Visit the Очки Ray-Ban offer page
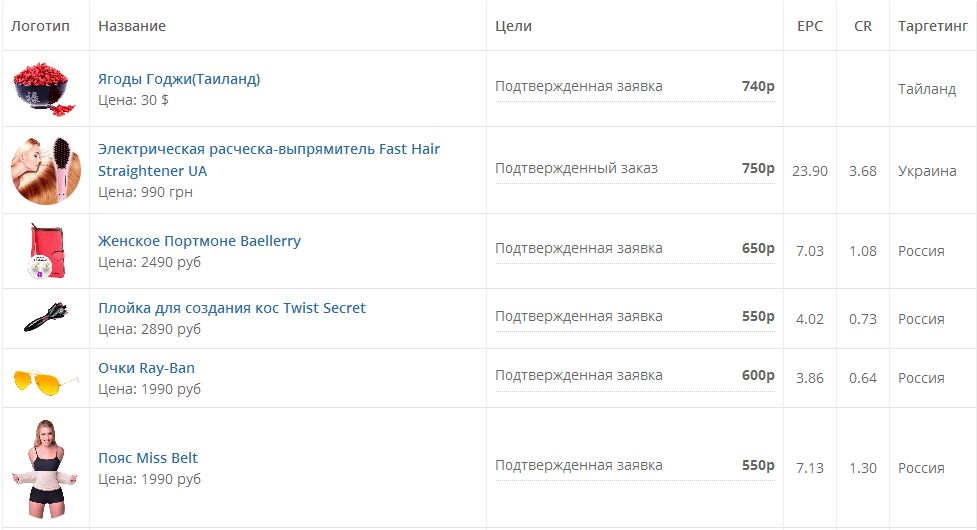The image size is (977, 530). 146,368
